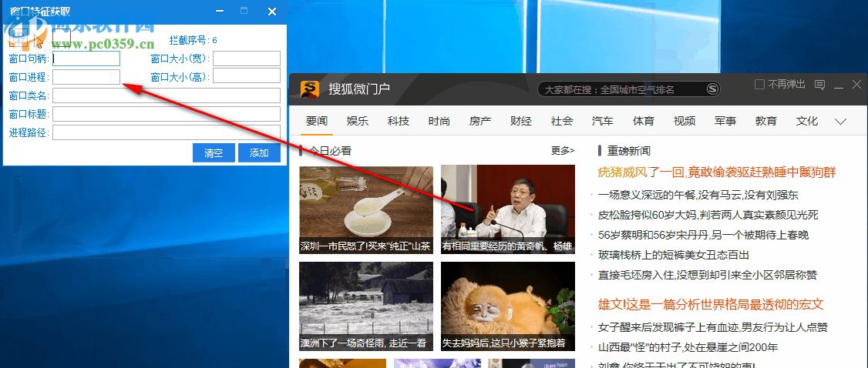The height and width of the screenshot is (368, 868).
Task: Expand more categories chevron
Action: click(x=841, y=122)
